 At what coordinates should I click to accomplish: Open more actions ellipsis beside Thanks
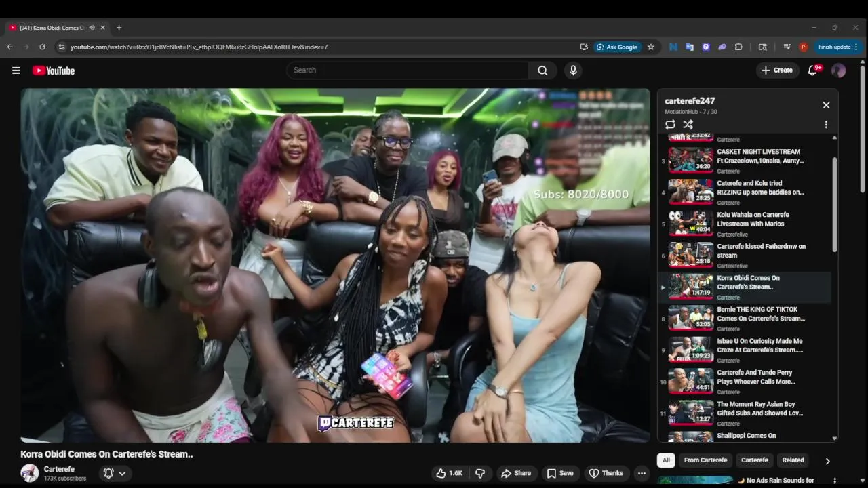(x=642, y=473)
